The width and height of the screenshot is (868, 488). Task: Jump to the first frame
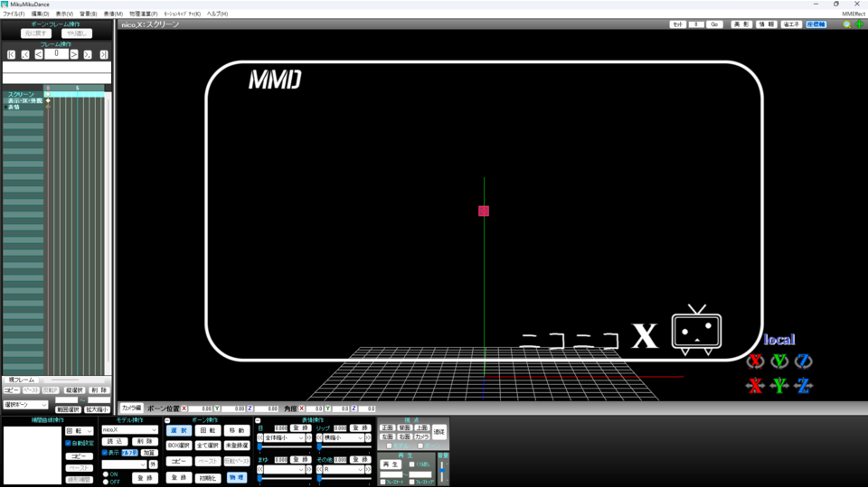click(11, 54)
